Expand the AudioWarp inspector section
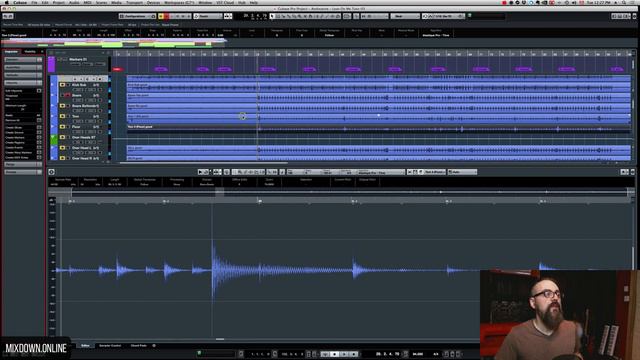Screen dimensions: 640x360 point(23,67)
